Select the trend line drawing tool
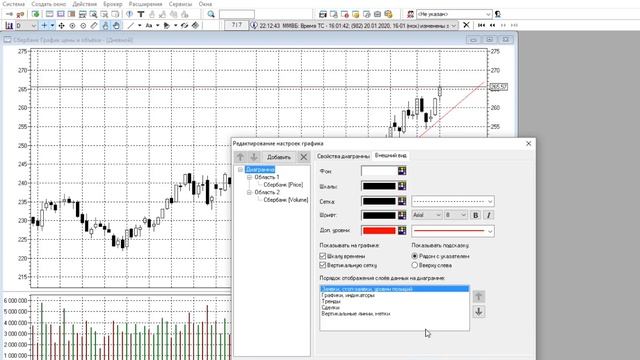The image size is (640, 360). (131, 26)
